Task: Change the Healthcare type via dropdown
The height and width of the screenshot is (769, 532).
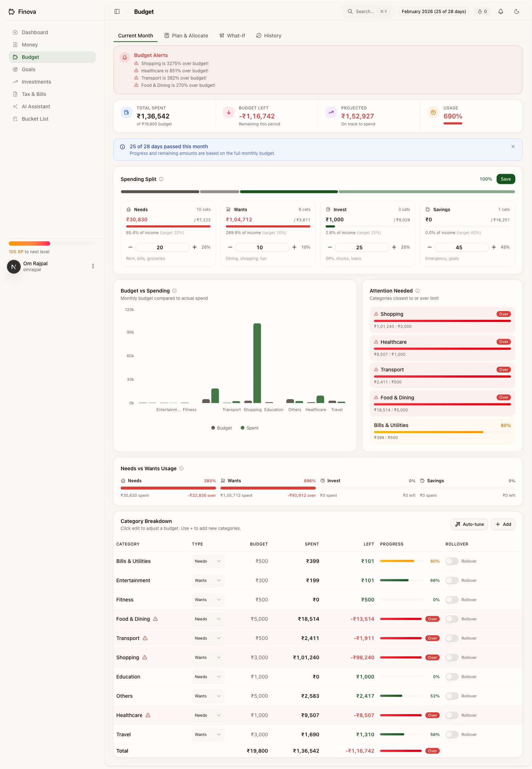Action: click(x=208, y=715)
